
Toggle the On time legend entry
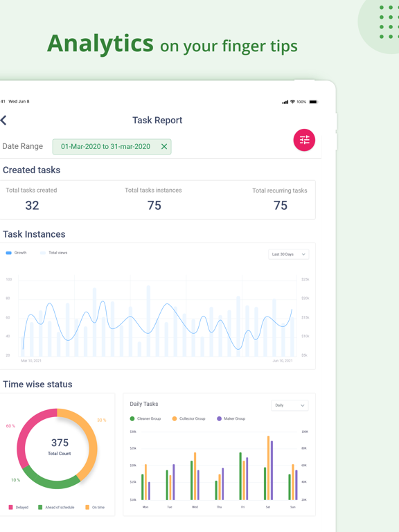[95, 507]
